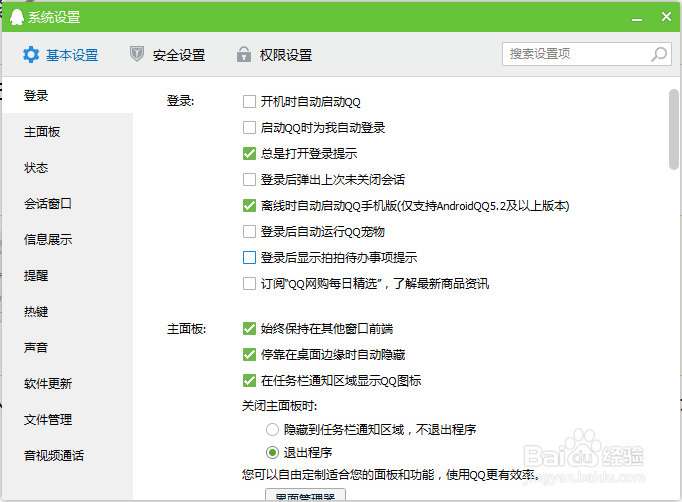The width and height of the screenshot is (682, 502).
Task: Click the 登录: section heading
Action: tap(180, 101)
